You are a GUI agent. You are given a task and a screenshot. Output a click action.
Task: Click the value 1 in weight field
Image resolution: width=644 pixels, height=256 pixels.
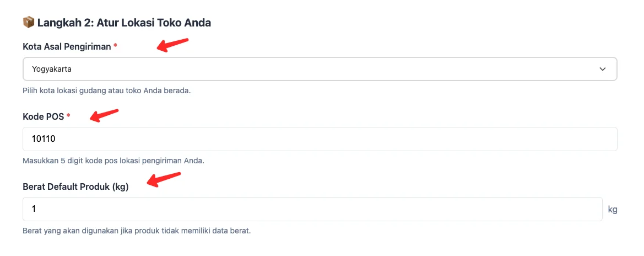click(34, 209)
